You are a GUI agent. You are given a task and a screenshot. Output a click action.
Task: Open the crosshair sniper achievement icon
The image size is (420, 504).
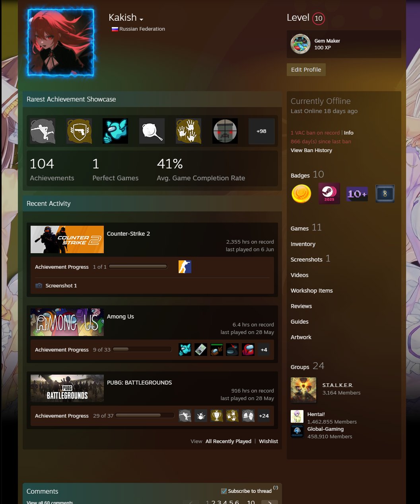[x=225, y=131]
